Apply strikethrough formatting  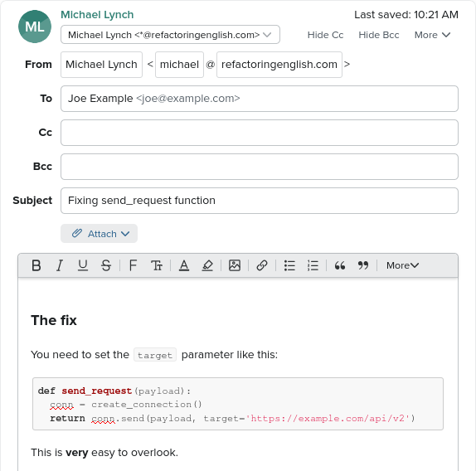click(x=106, y=265)
